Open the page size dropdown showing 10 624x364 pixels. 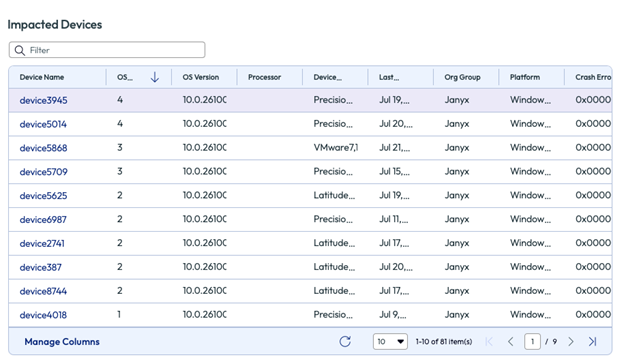(390, 341)
